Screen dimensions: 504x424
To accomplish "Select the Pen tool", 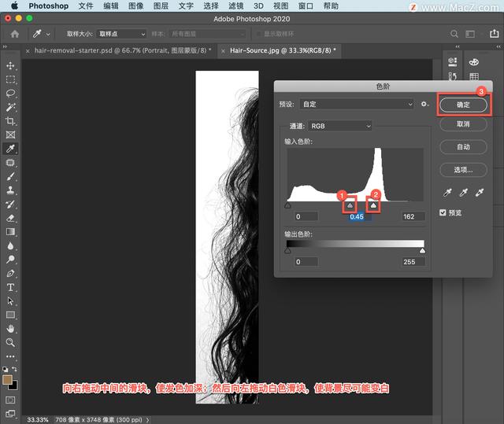I will click(10, 273).
